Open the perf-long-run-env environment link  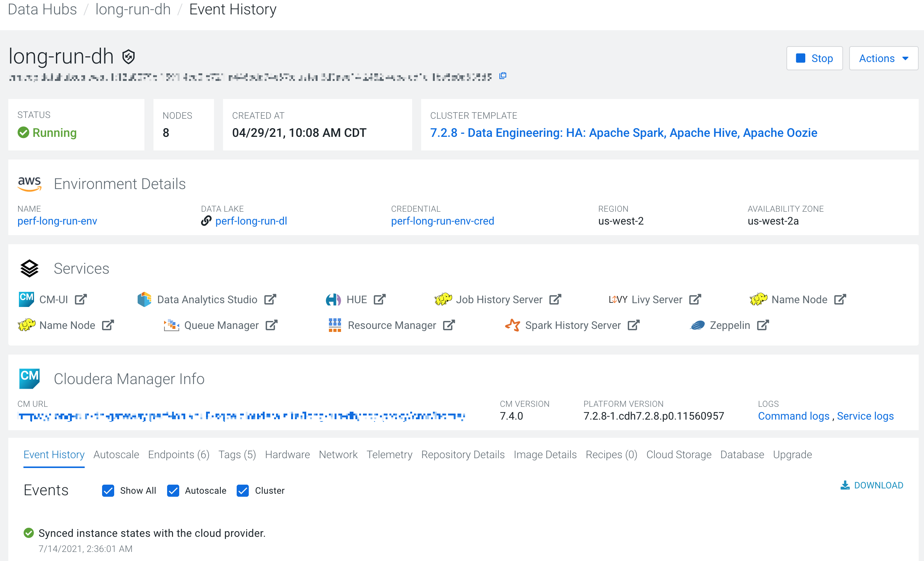point(57,221)
